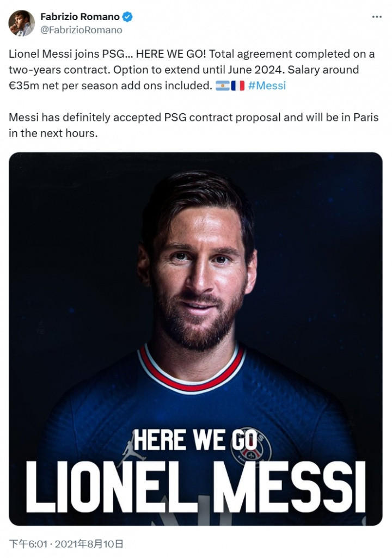Image resolution: width=392 pixels, height=558 pixels.
Task: Open the more options ellipsis menu
Action: pyautogui.click(x=377, y=17)
